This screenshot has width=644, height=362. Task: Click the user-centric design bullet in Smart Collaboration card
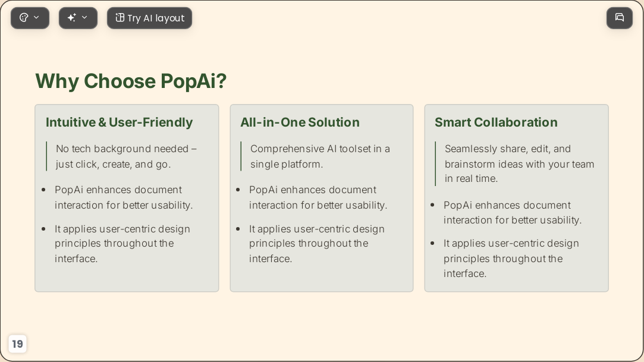(x=511, y=259)
